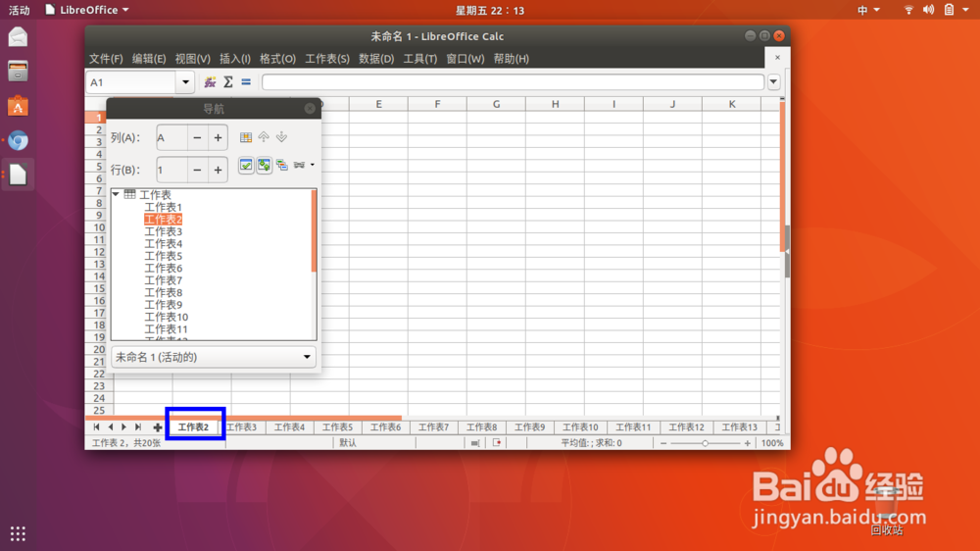
Task: Open the 文件(F) menu
Action: (106, 58)
